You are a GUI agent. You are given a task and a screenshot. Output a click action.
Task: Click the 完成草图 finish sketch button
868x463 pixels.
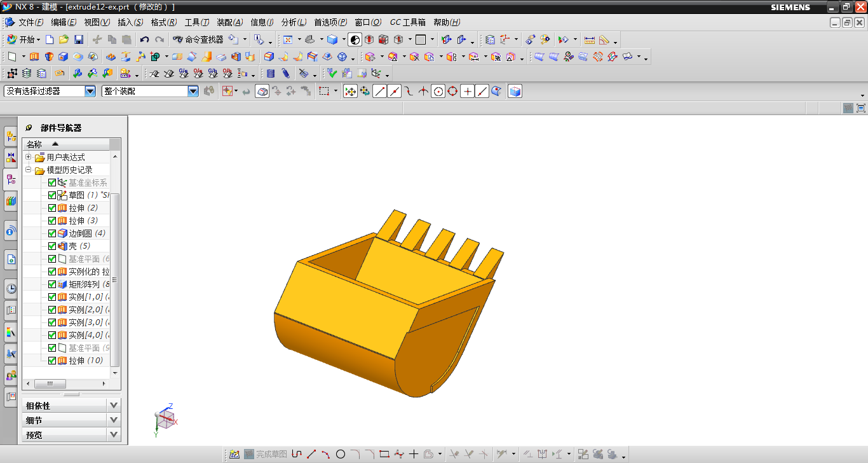(x=266, y=454)
